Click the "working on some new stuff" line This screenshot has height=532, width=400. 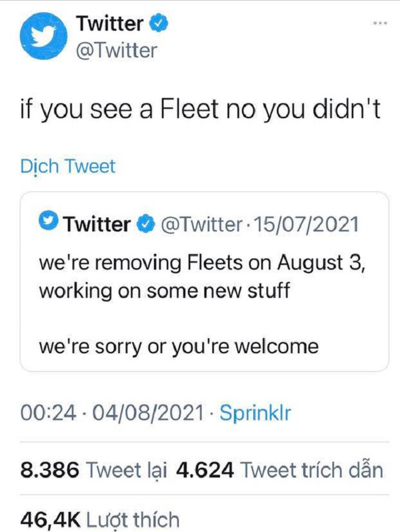164,290
